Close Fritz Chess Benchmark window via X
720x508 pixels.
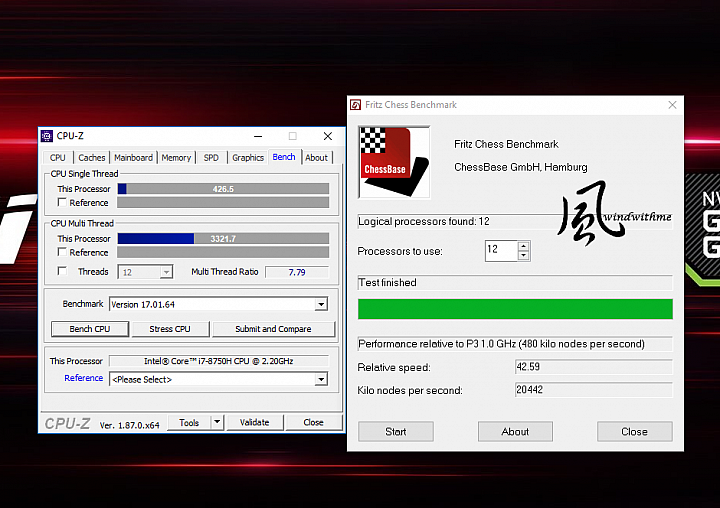coord(672,105)
